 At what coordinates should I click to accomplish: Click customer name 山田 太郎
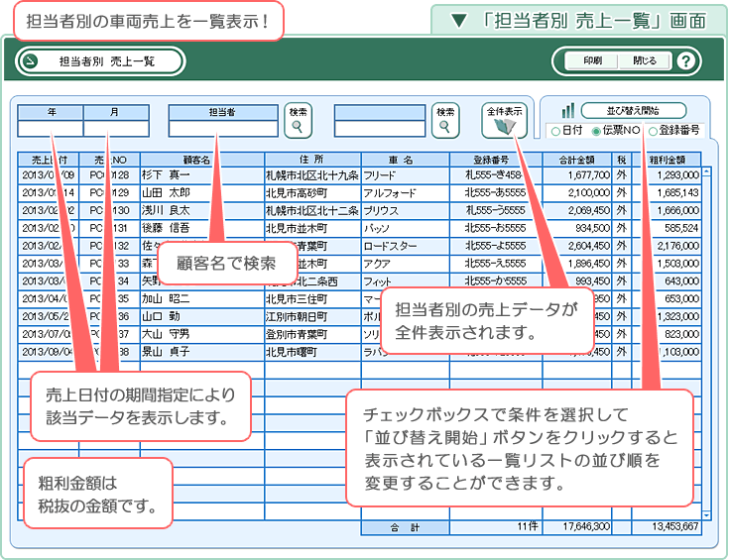point(166,193)
